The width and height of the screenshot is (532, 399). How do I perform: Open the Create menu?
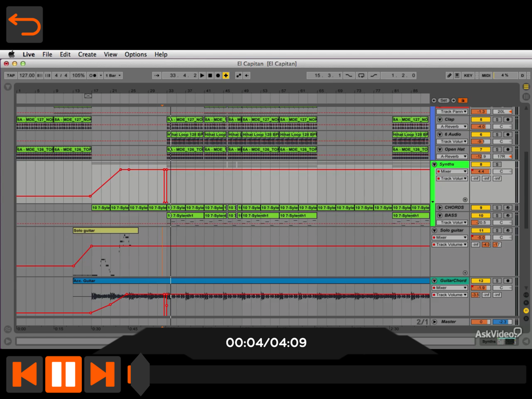(x=87, y=54)
